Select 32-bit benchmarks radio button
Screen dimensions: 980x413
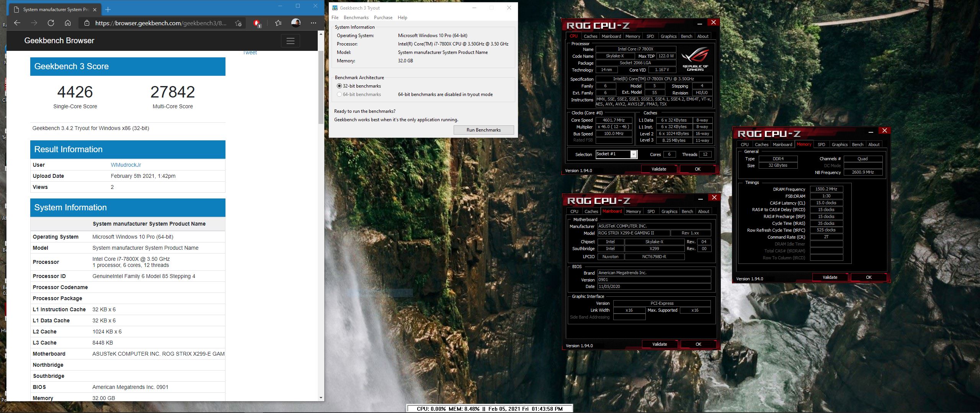pos(339,86)
